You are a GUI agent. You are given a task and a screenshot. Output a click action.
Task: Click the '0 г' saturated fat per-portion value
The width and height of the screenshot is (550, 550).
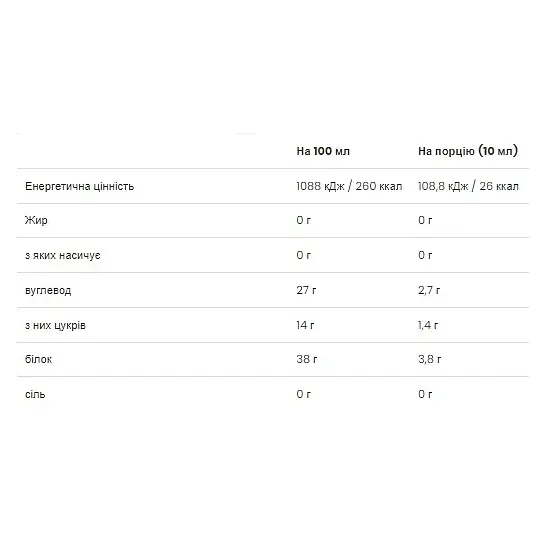pos(425,255)
